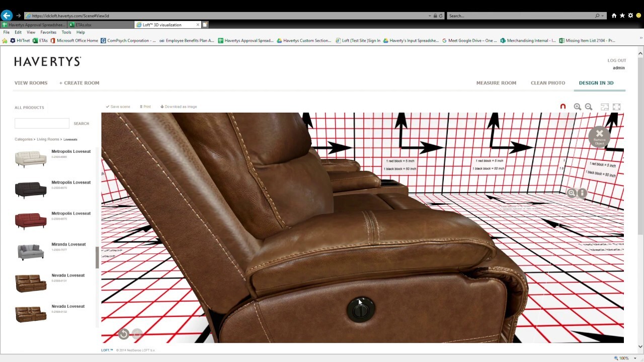The image size is (644, 362).
Task: Click Save scene
Action: (x=118, y=107)
